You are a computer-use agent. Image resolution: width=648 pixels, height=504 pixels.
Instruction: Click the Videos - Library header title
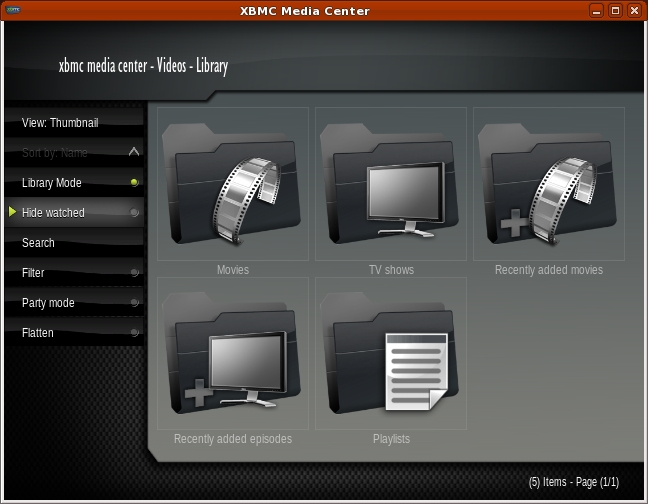pos(143,67)
